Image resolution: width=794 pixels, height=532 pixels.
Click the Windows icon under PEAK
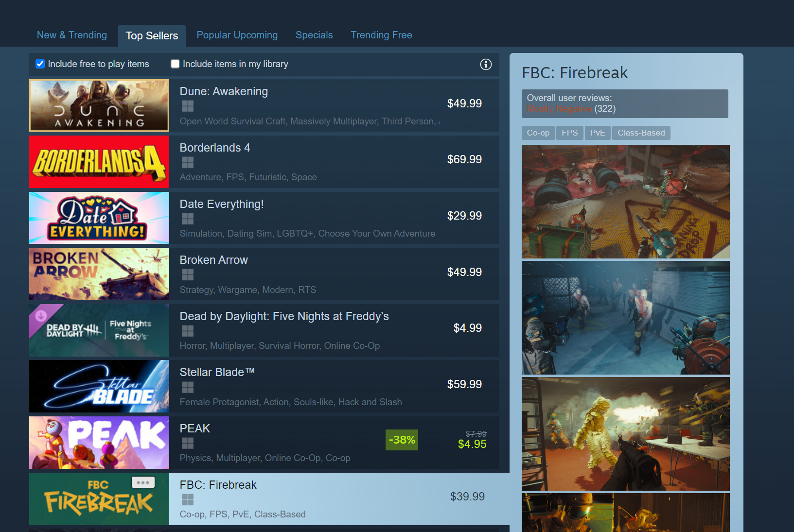click(x=188, y=443)
